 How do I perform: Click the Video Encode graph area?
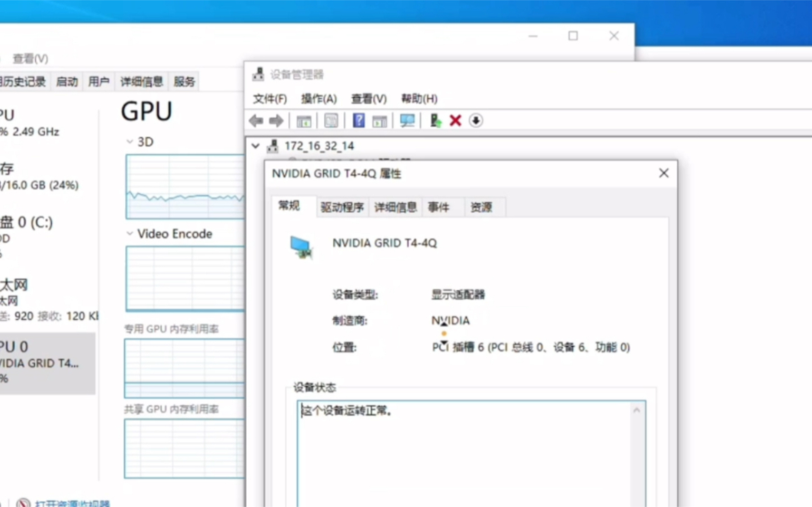(x=185, y=279)
